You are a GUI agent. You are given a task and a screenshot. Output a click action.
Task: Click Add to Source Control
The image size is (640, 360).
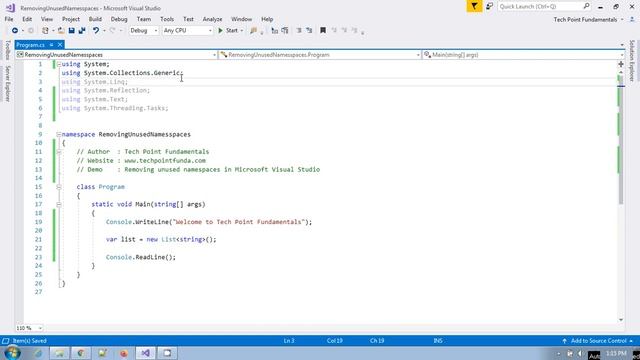click(x=598, y=340)
